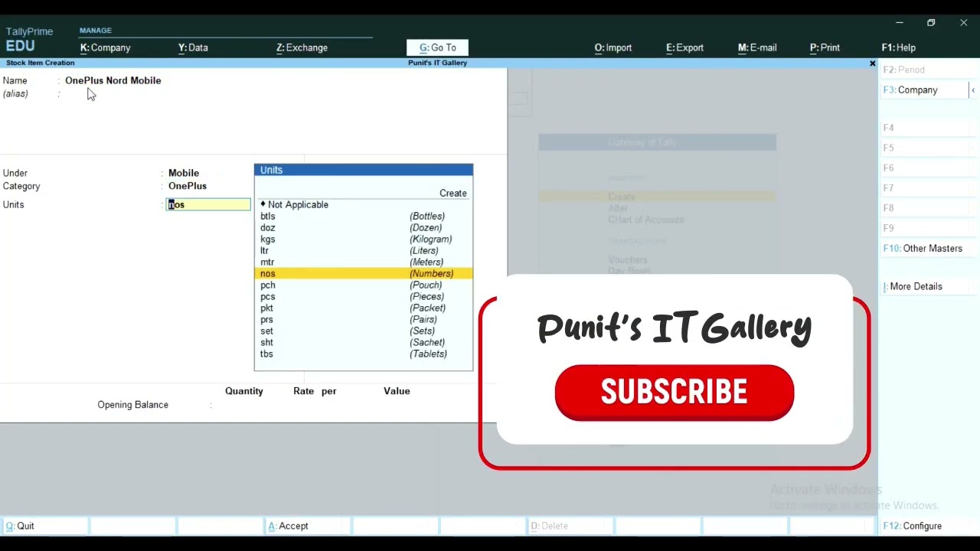Select Not Applicable in Units list
This screenshot has width=980, height=551.
click(364, 204)
